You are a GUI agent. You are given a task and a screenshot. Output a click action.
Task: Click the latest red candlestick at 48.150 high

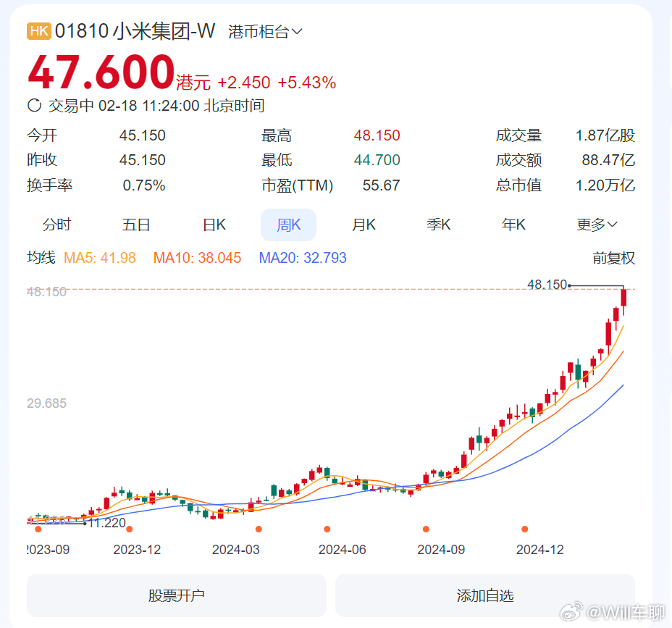click(x=623, y=298)
